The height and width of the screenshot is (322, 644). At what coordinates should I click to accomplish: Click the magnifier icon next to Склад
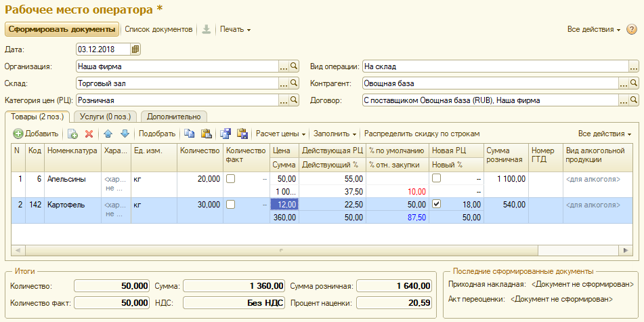[294, 83]
